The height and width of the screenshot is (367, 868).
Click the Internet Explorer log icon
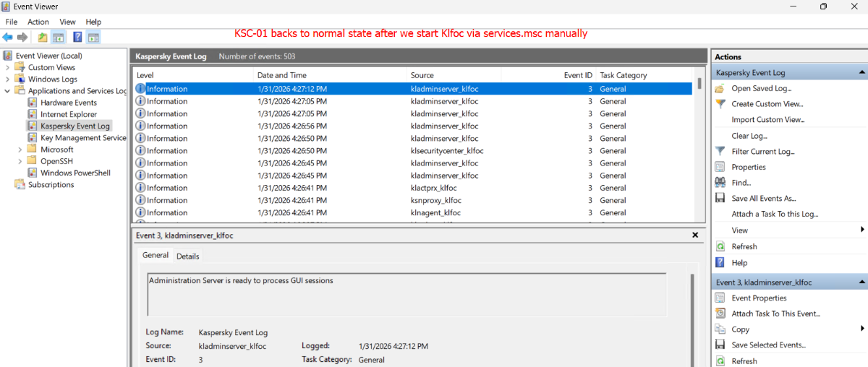tap(33, 114)
